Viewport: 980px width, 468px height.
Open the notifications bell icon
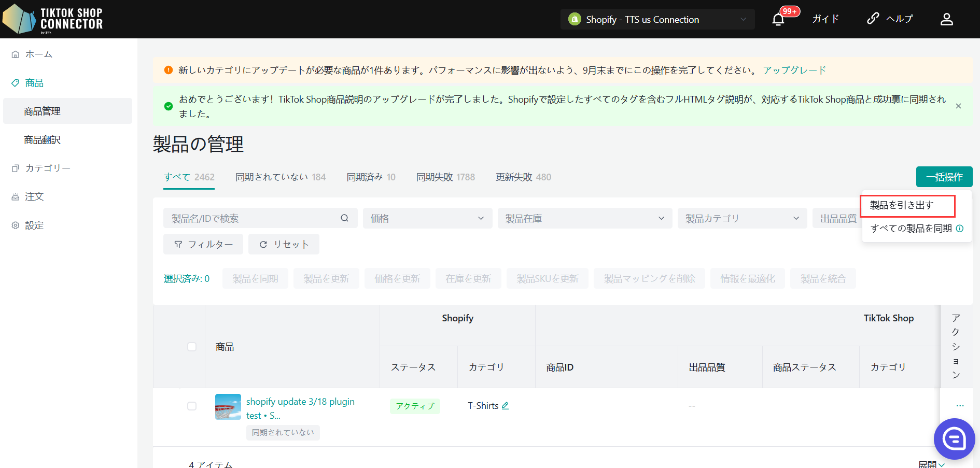click(x=778, y=20)
